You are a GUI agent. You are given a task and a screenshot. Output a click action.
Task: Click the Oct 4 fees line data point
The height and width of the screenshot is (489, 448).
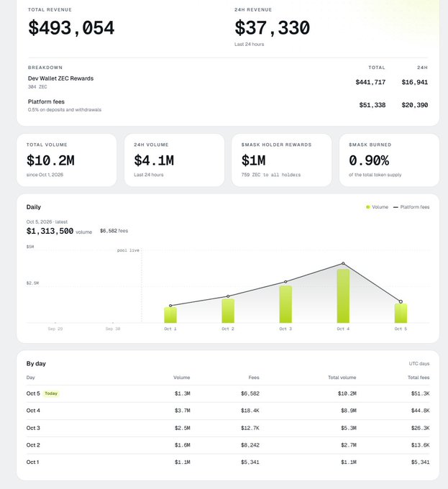click(x=343, y=263)
